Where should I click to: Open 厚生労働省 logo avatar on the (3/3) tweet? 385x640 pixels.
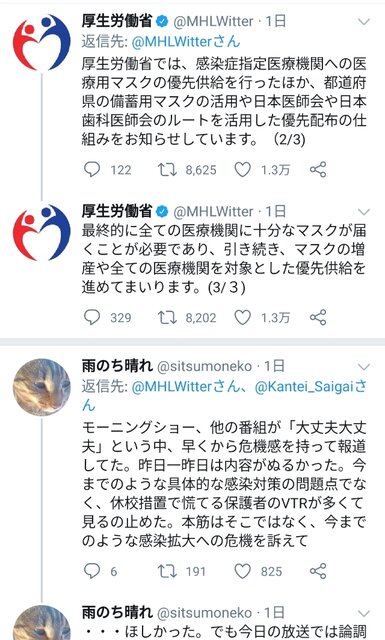(x=42, y=232)
